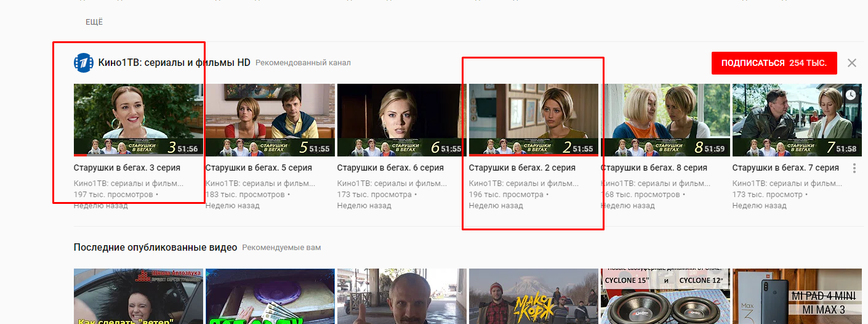Play the Старушки в бегах episode 6 thumbnail

(x=402, y=119)
